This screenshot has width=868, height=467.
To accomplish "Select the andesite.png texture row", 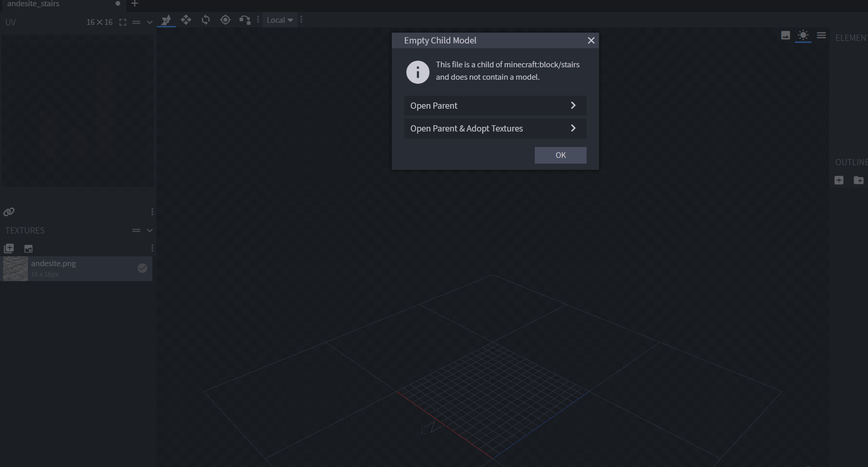I will pos(77,269).
